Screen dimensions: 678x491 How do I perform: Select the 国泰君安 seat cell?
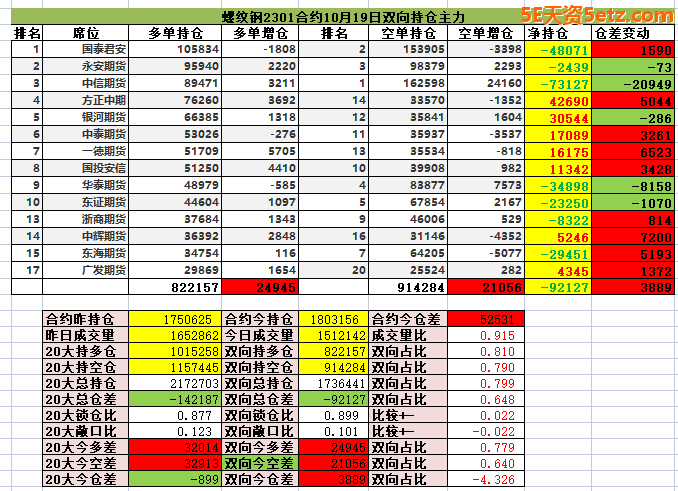86,49
